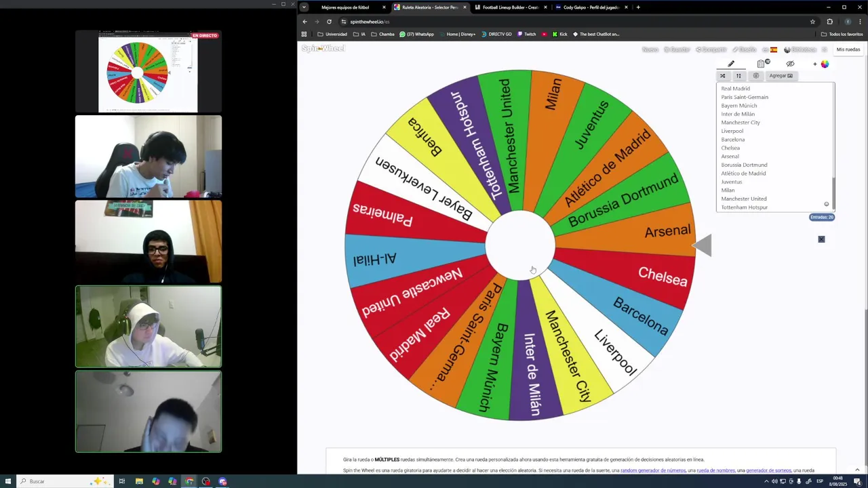Viewport: 868px width, 488px height.
Task: Click 'Tottenham Hotspur' entry in list
Action: pyautogui.click(x=744, y=207)
